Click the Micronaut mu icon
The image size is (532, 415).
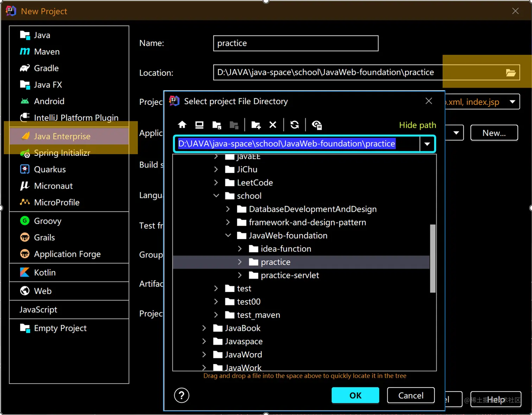25,186
